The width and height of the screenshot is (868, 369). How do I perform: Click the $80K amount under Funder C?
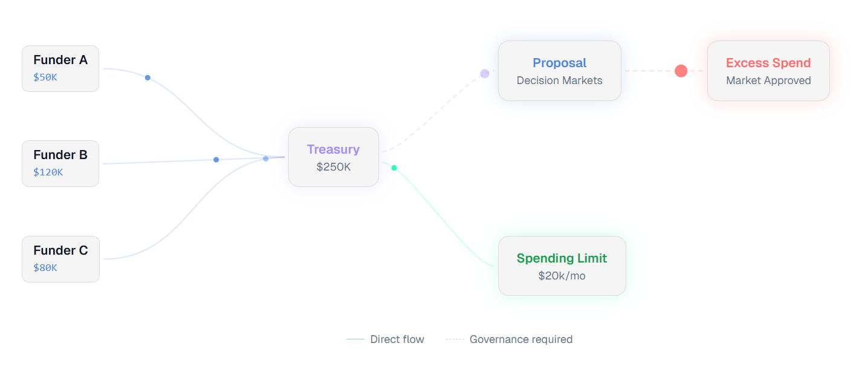pyautogui.click(x=45, y=268)
